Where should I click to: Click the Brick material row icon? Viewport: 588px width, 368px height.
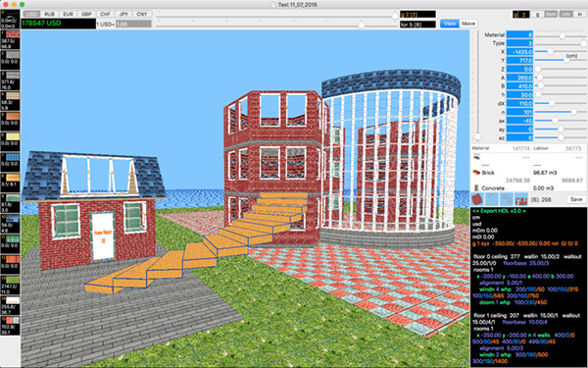coord(476,173)
